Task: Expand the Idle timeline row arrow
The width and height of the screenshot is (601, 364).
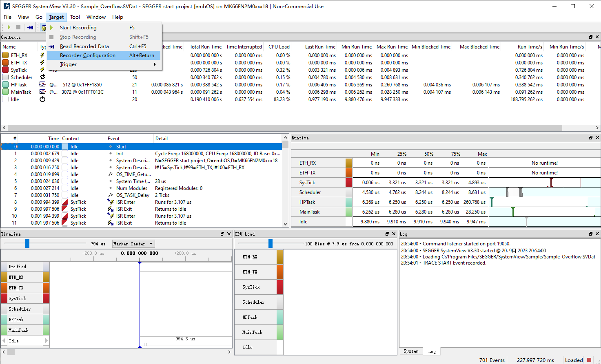Action: tap(46, 340)
